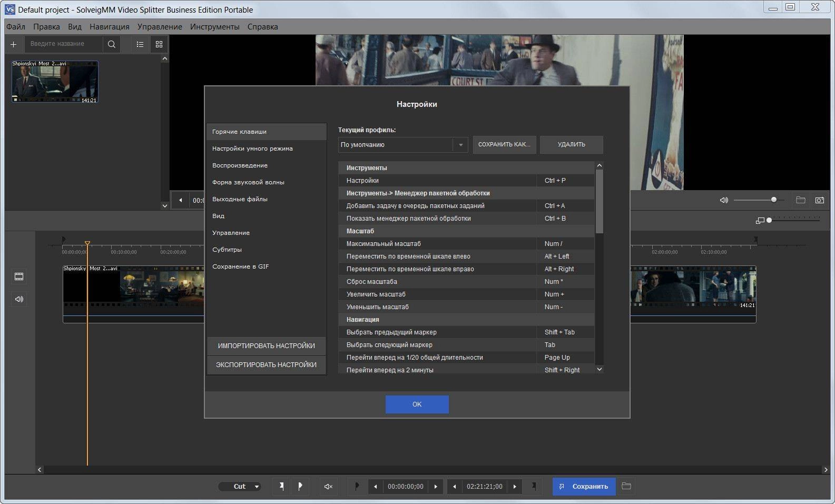Image resolution: width=835 pixels, height=504 pixels.
Task: Confirm settings with the OK button
Action: (x=417, y=404)
